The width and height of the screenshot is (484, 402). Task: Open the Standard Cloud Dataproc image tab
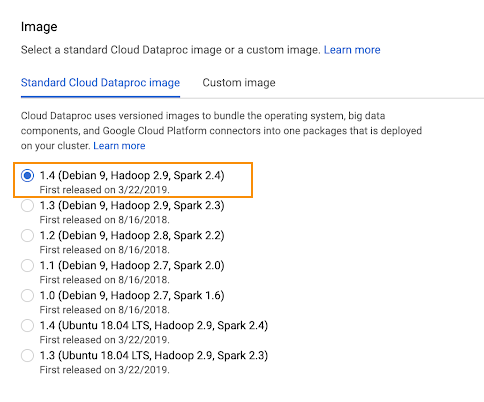[100, 83]
